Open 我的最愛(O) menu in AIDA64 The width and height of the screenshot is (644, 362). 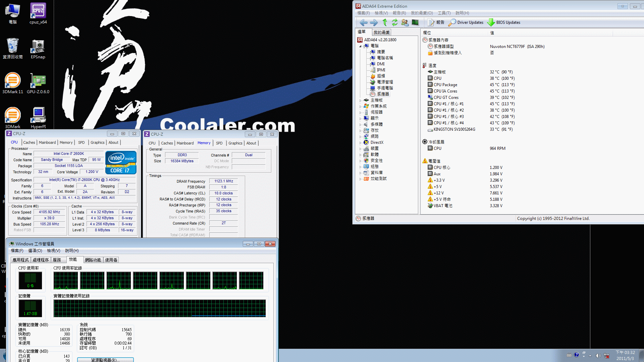pos(422,13)
